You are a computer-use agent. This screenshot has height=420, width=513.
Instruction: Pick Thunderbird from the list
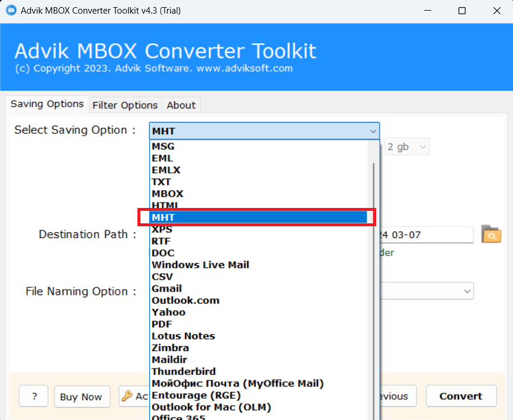click(258, 371)
